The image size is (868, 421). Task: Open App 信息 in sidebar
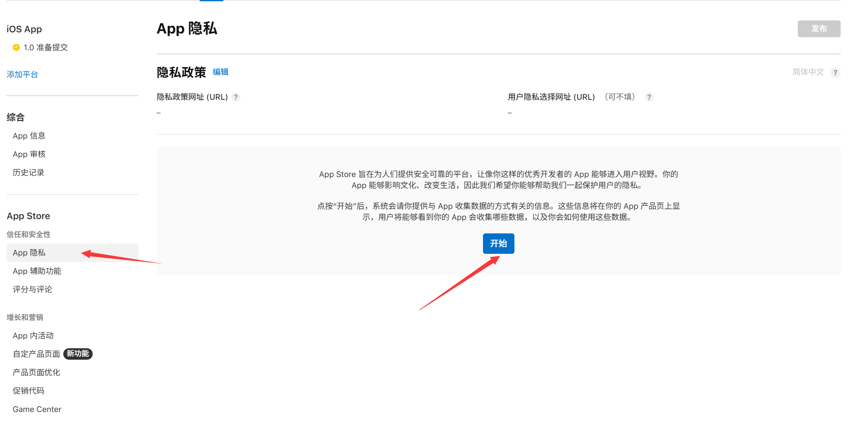tap(29, 136)
